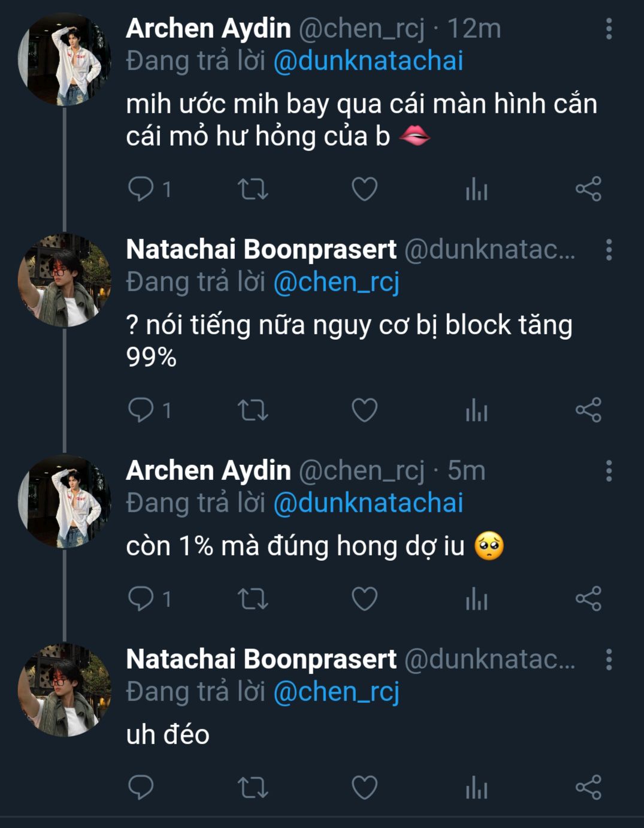This screenshot has height=828, width=644.
Task: View analytics of Archen's 12m tweet
Action: [476, 189]
